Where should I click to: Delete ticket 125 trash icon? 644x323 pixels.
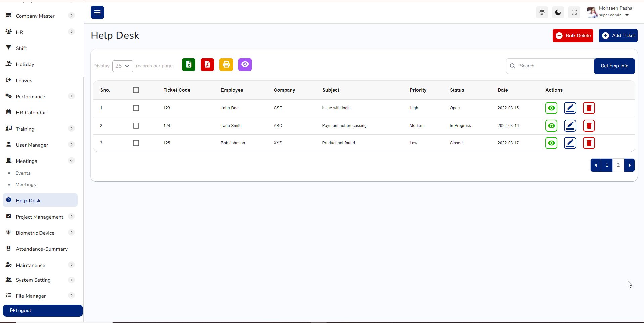coord(589,143)
